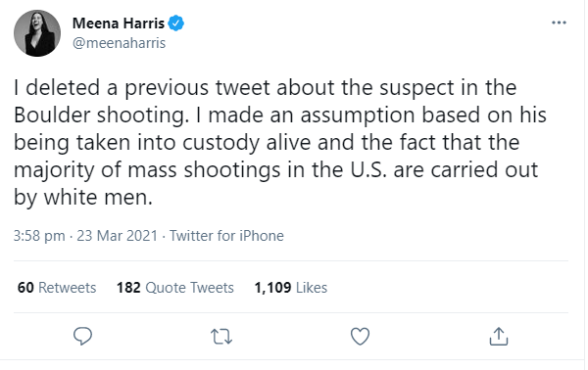The width and height of the screenshot is (588, 370).
Task: Click the retweet arrows icon
Action: pos(221,337)
